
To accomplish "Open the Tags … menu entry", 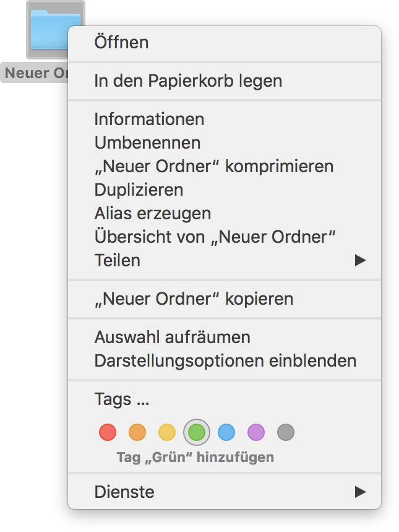I will [122, 399].
